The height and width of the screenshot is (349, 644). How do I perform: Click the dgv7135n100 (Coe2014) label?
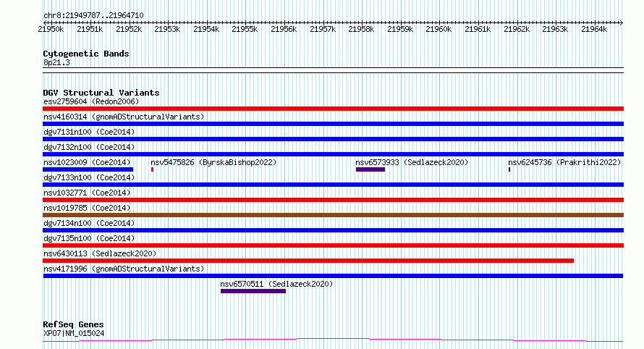click(89, 238)
